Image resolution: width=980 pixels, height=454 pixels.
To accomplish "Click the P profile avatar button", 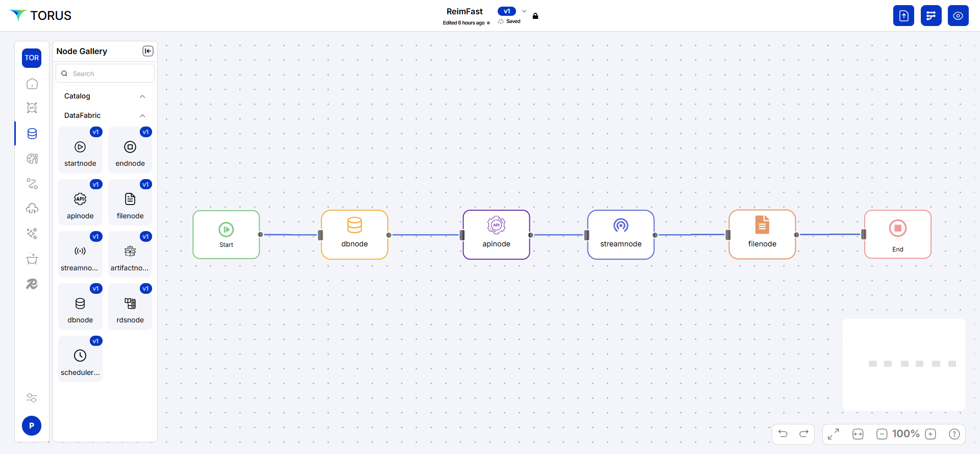I will (x=32, y=425).
